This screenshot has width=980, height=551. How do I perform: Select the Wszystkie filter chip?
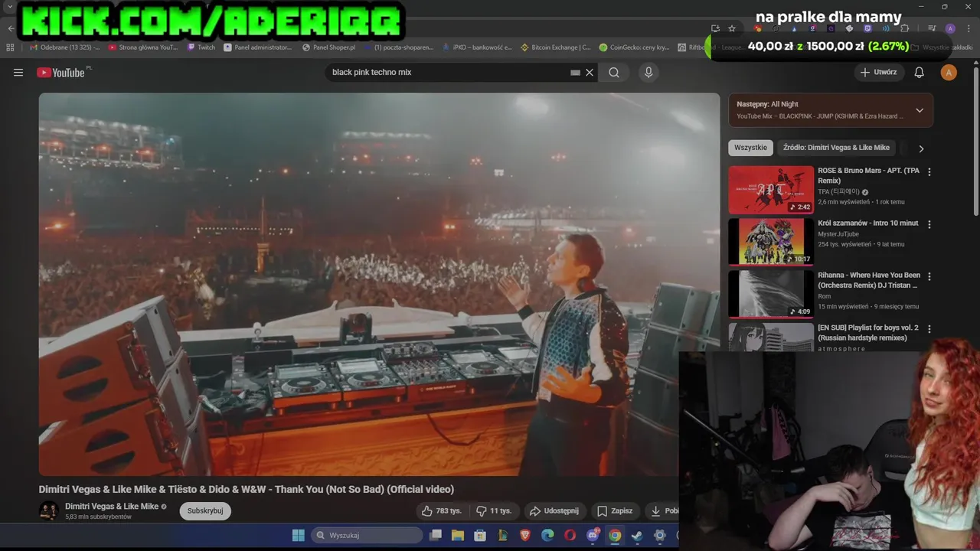point(750,148)
